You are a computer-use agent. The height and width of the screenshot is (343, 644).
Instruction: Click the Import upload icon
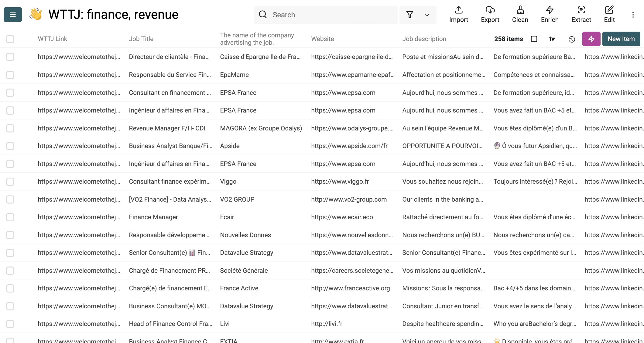point(458,10)
